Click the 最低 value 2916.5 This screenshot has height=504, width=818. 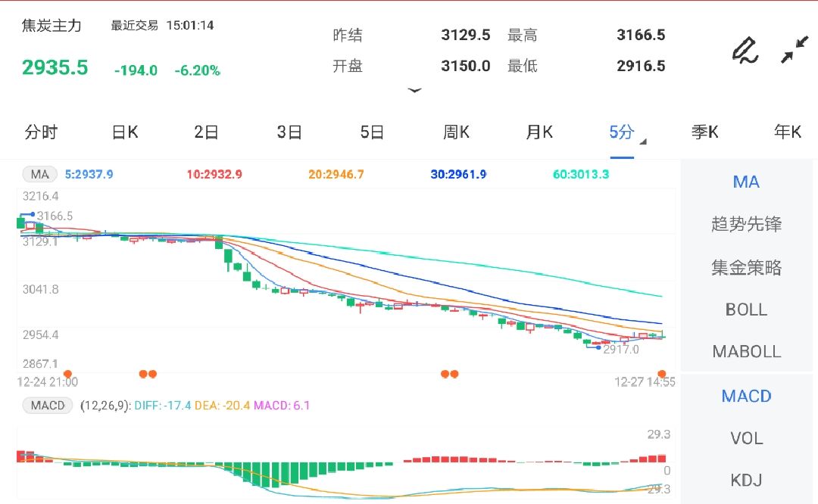641,66
